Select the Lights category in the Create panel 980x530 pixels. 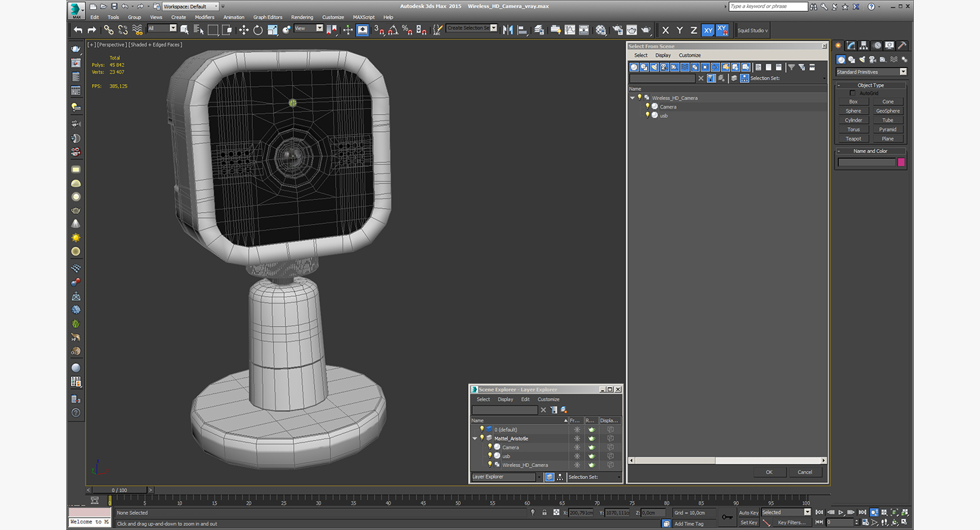[x=863, y=60]
